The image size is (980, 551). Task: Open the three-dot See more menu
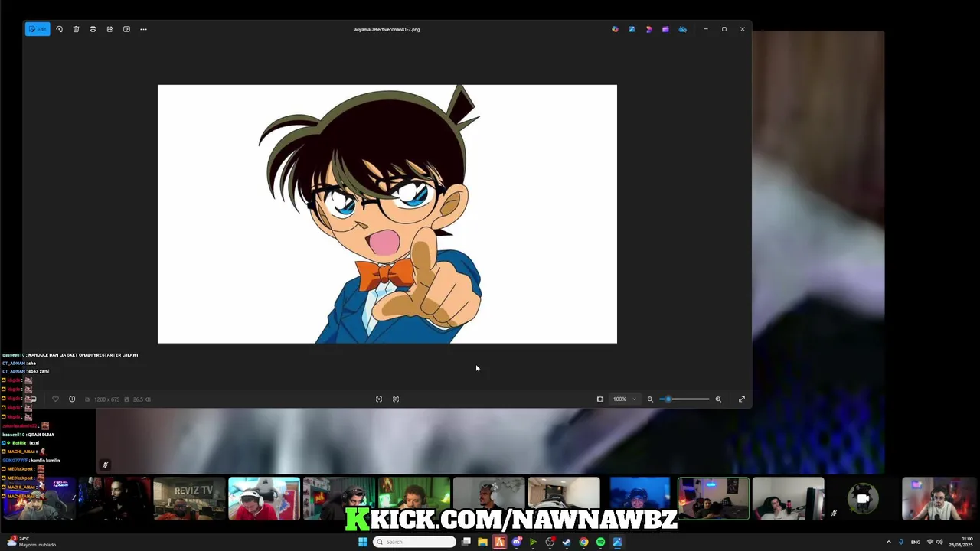coord(143,29)
